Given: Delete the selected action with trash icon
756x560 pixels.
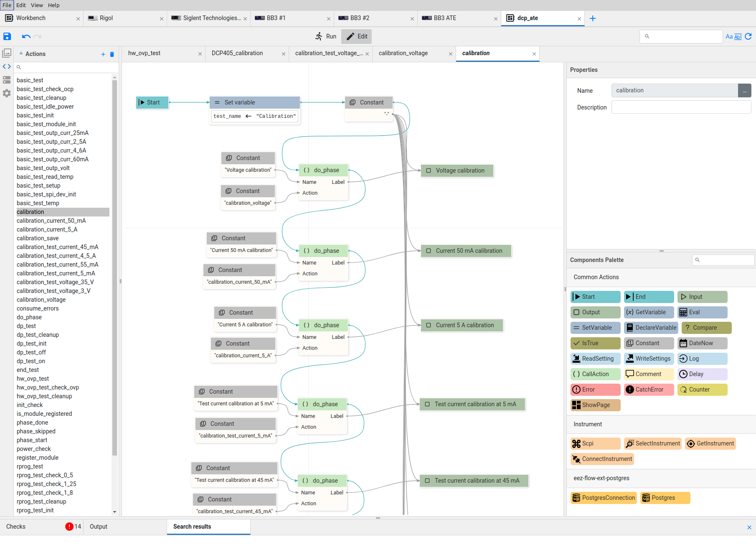Looking at the screenshot, I should (112, 54).
